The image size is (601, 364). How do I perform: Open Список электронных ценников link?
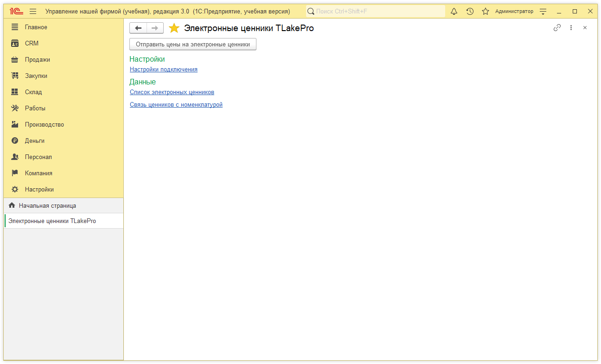[x=172, y=92]
